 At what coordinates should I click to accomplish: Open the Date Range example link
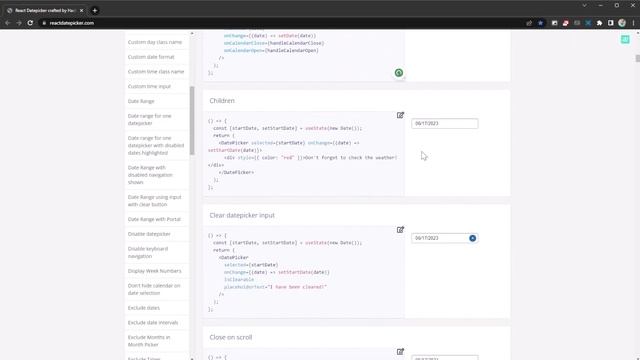[141, 101]
